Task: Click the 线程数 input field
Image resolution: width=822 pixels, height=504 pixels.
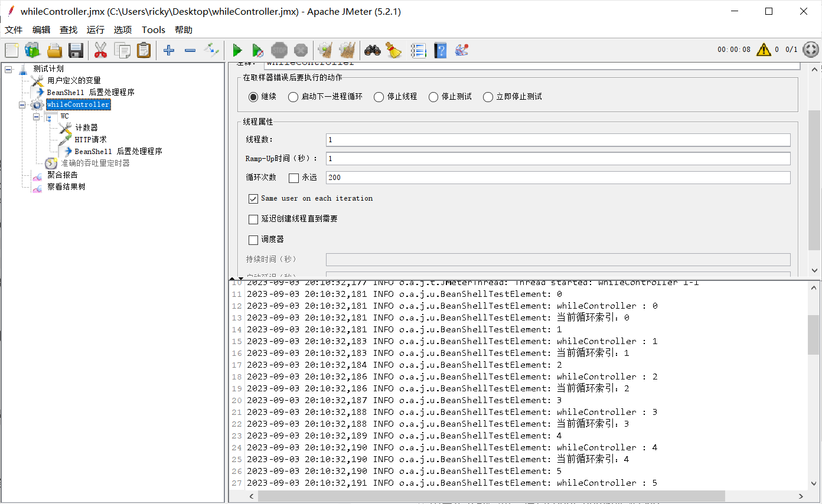Action: click(x=558, y=140)
